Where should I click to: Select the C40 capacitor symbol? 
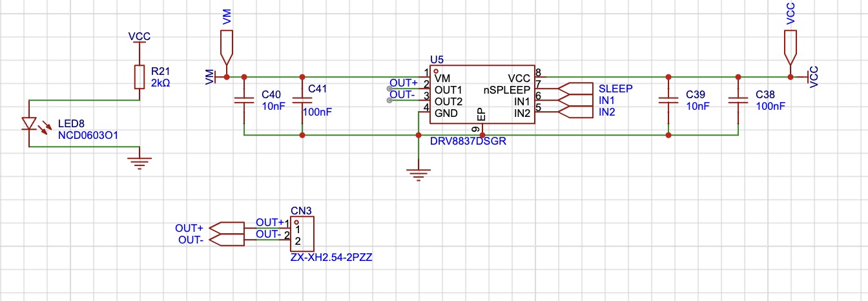tap(243, 101)
